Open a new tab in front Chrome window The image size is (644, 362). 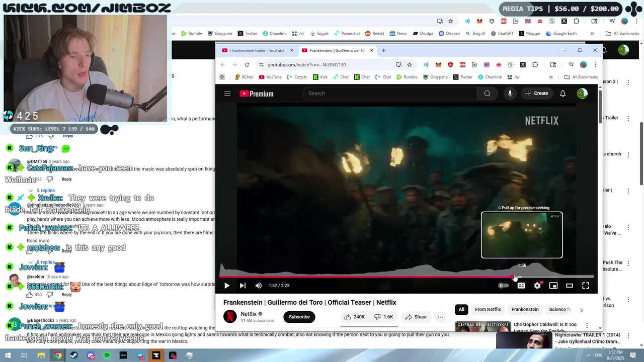pyautogui.click(x=383, y=50)
